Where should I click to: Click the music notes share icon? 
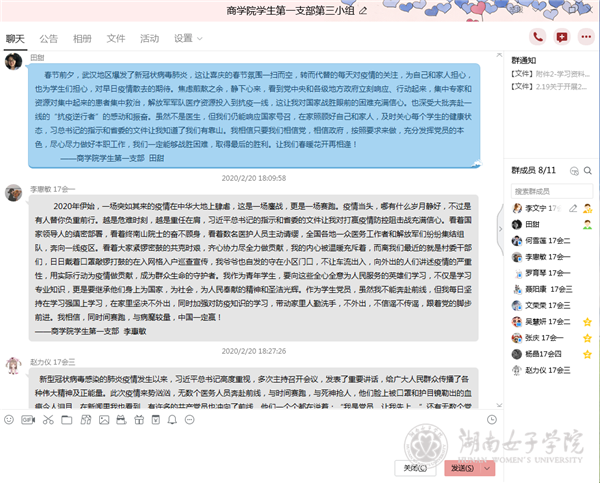click(86, 419)
